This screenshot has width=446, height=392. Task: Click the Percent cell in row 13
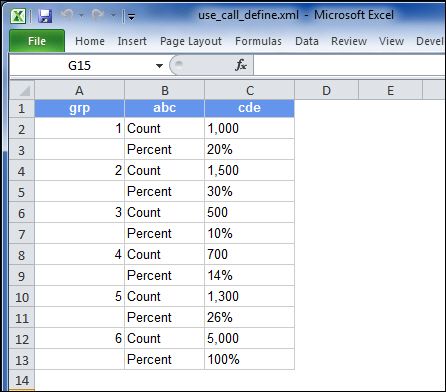pyautogui.click(x=164, y=359)
